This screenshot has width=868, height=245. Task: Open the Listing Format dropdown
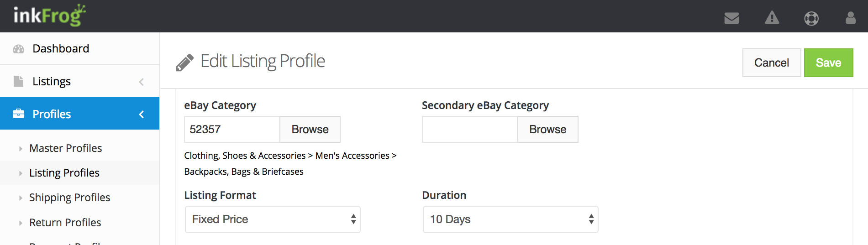[273, 219]
